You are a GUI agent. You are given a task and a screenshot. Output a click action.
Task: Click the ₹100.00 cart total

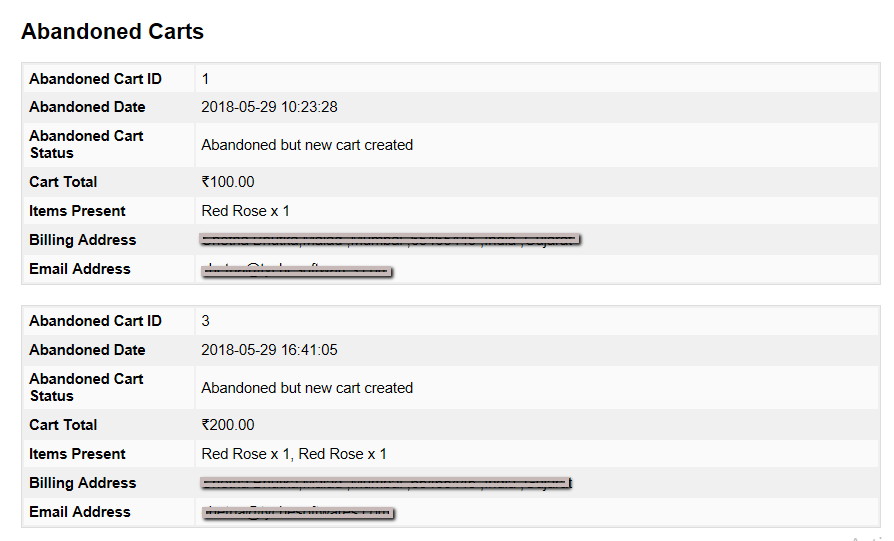[228, 182]
